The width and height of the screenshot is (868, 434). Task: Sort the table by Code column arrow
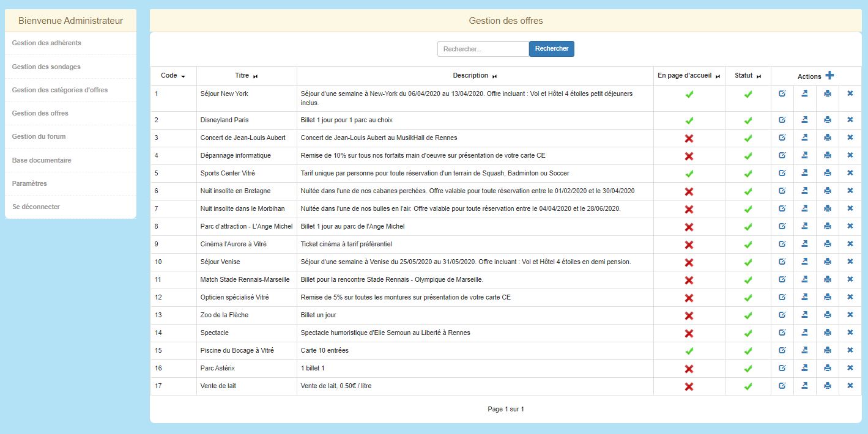click(183, 76)
